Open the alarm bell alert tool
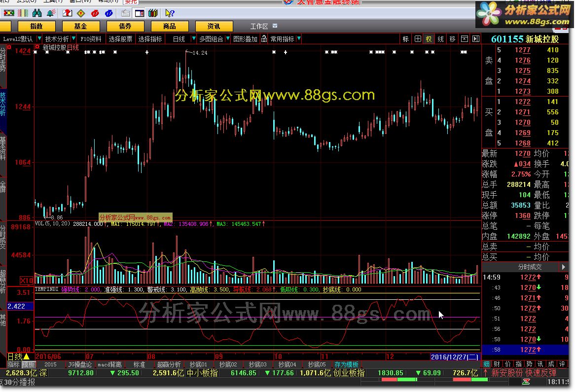The height and width of the screenshot is (392, 575). coord(51,14)
